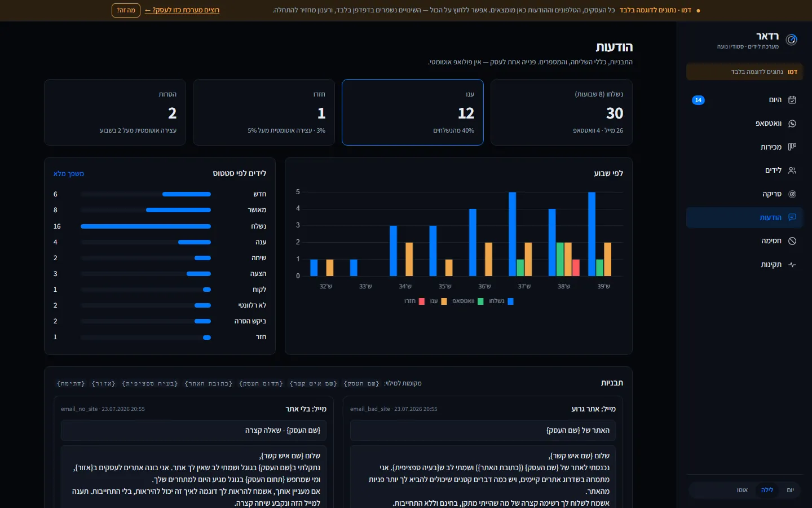This screenshot has height=508, width=812.
Task: Toggle the וואטסאפ green legend entry
Action: pos(467,301)
